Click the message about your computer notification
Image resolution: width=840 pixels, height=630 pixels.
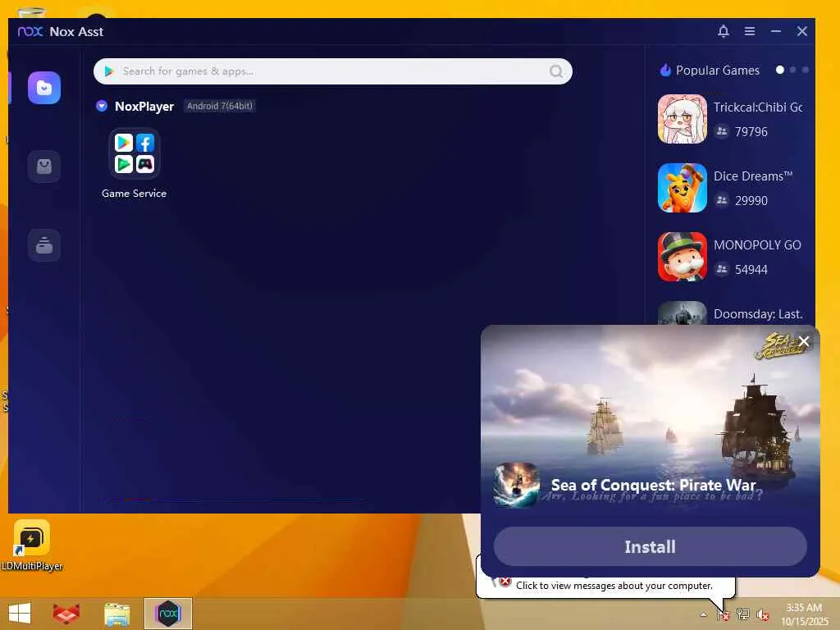(x=614, y=586)
